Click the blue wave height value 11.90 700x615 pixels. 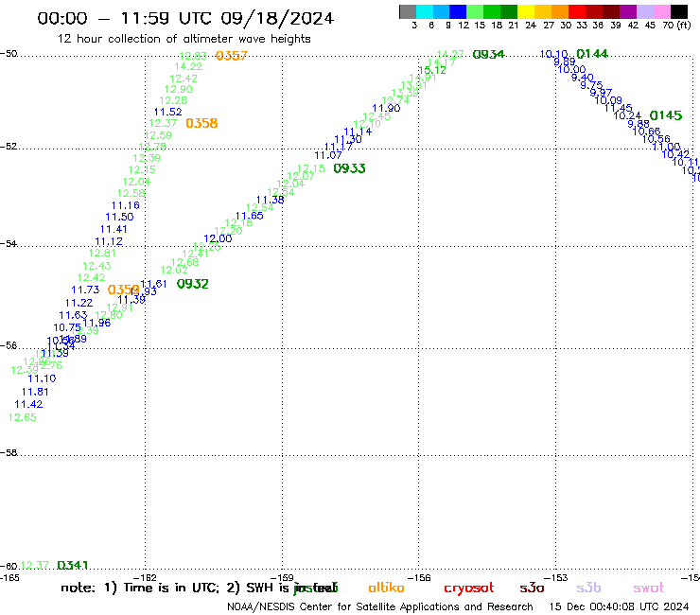click(x=386, y=108)
